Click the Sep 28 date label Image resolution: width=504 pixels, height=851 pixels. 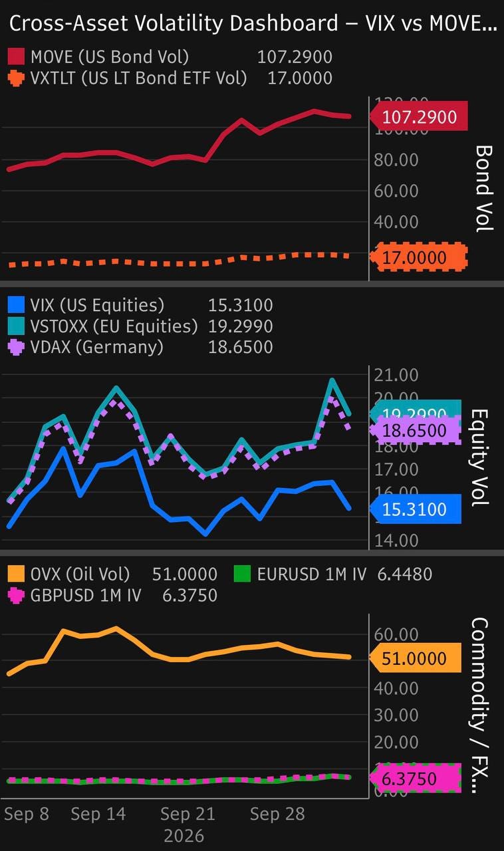[x=277, y=814]
